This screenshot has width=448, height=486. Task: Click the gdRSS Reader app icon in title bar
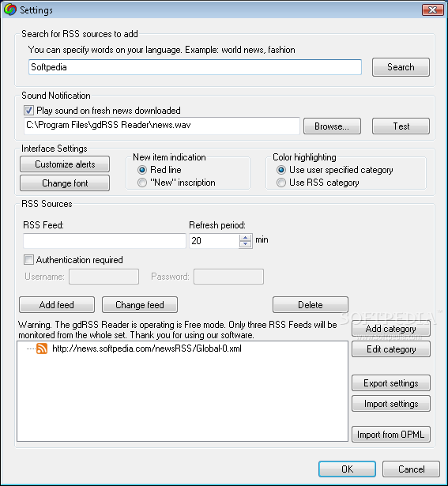click(10, 9)
